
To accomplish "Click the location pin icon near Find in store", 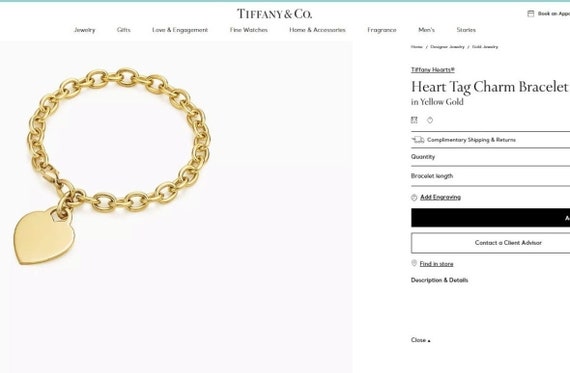I will [x=414, y=263].
